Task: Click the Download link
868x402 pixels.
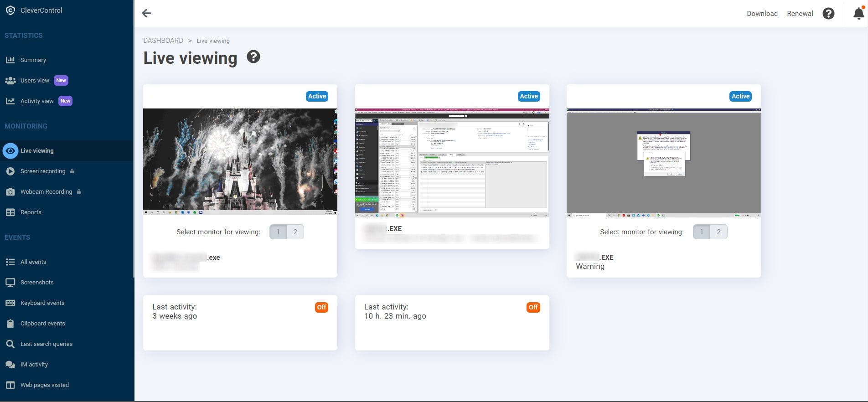Action: tap(762, 14)
